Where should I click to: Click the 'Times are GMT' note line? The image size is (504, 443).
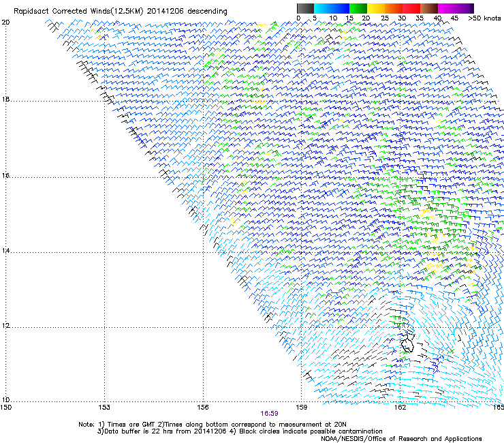[x=212, y=425]
